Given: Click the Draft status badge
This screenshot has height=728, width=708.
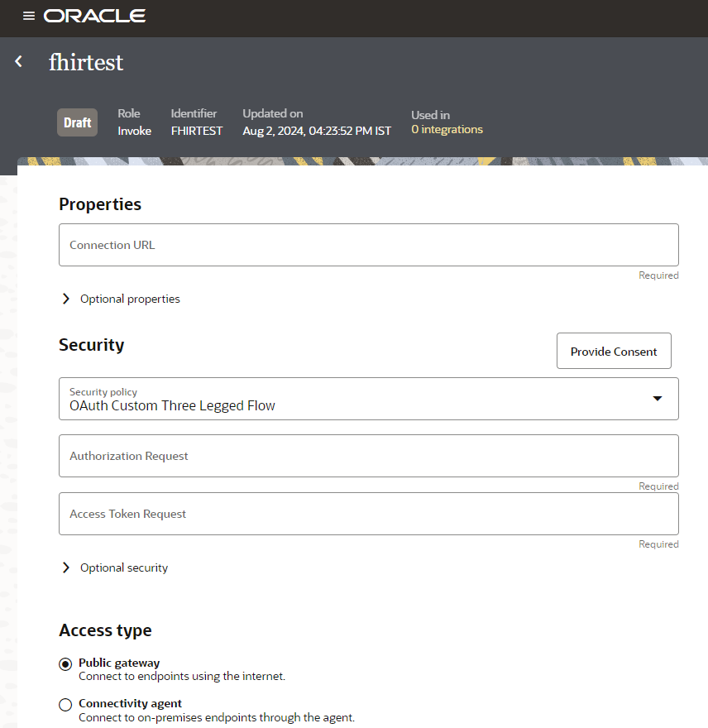Looking at the screenshot, I should (77, 122).
